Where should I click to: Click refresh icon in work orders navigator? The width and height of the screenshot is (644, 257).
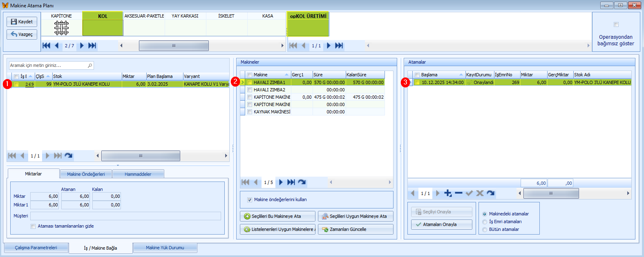68,155
